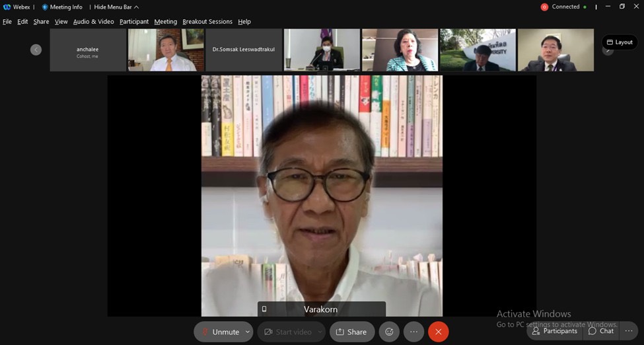Open the Breakout Sessions menu
Image resolution: width=644 pixels, height=345 pixels.
[x=207, y=22]
